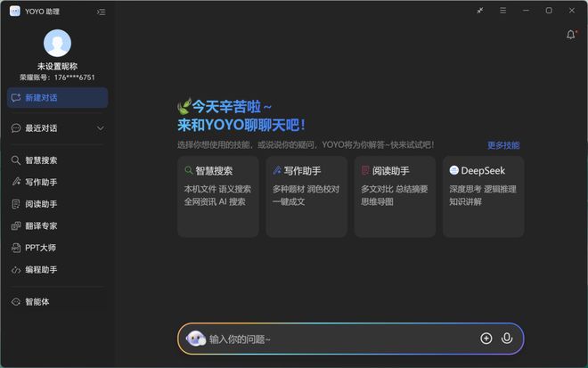Viewport: 588px width, 368px height.
Task: Close the YOYO 助理 window
Action: tap(572, 11)
